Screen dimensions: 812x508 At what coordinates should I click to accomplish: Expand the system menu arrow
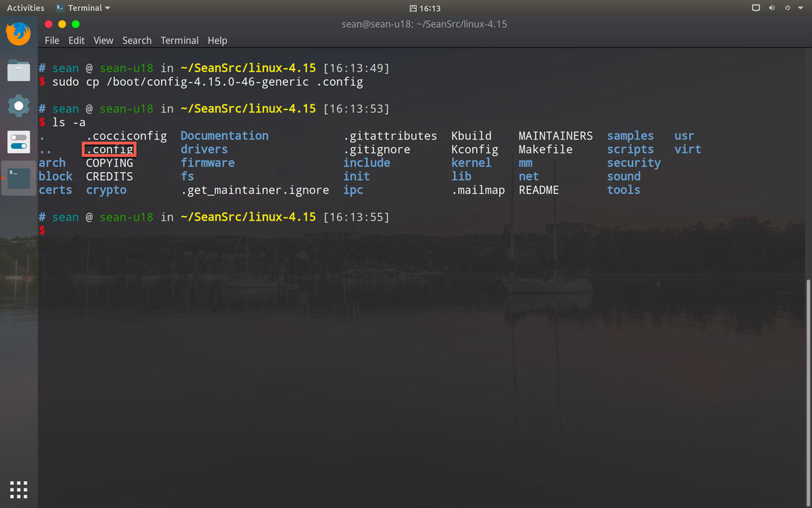[800, 8]
